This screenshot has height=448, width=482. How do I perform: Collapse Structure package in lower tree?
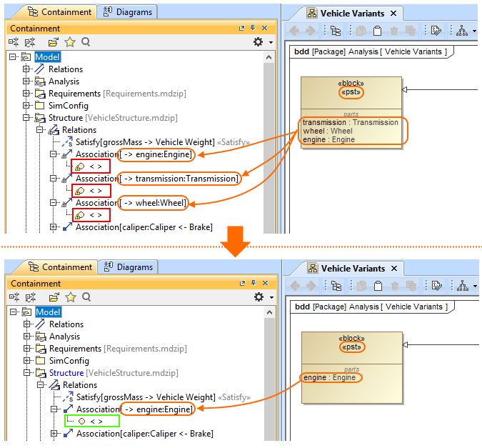point(26,372)
